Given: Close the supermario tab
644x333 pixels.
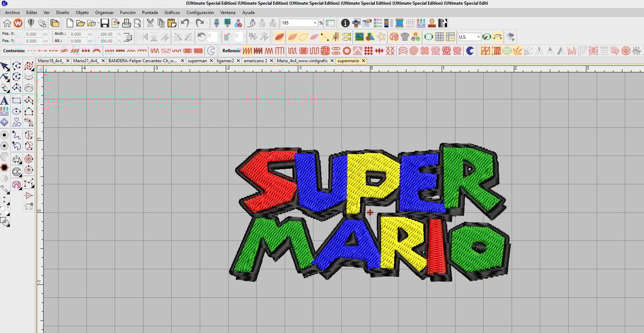Looking at the screenshot, I should [363, 61].
